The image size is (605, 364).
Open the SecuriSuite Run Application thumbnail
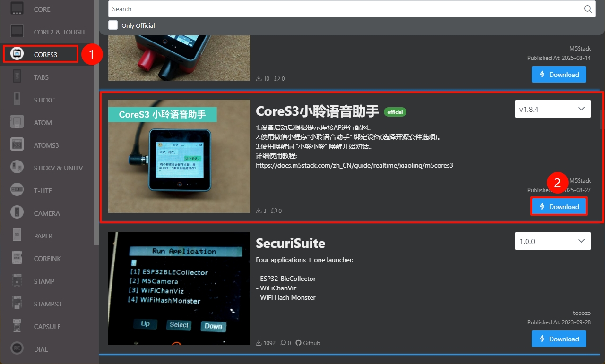(x=179, y=288)
